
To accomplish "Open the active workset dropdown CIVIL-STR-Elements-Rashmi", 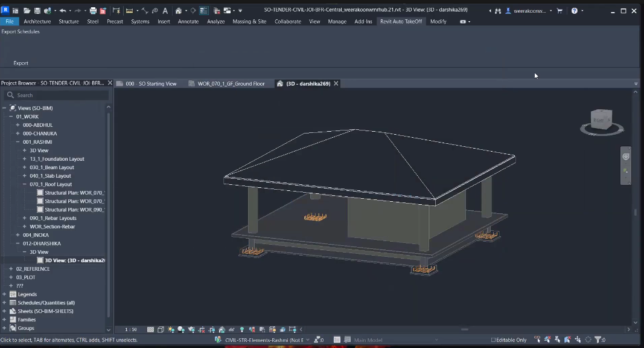I will (267, 340).
